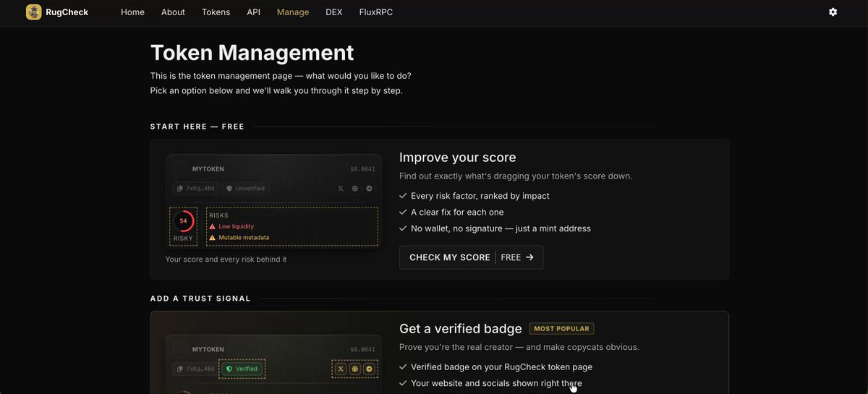The height and width of the screenshot is (394, 868).
Task: Click token avatar placeholder in first MYTOKEN card
Action: coord(180,169)
